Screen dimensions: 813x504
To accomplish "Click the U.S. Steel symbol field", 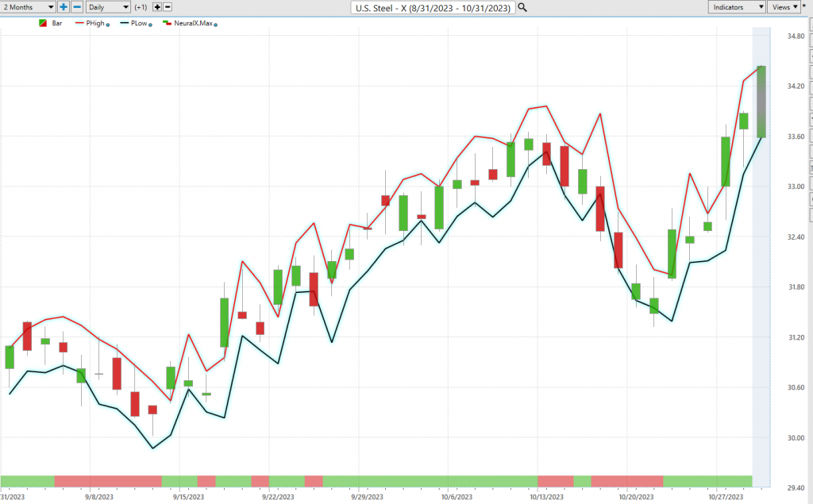I will point(433,8).
